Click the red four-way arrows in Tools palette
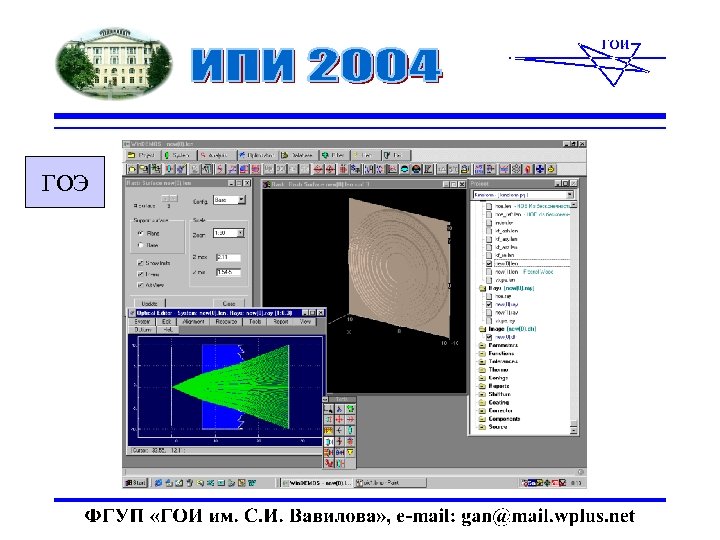 [339, 420]
